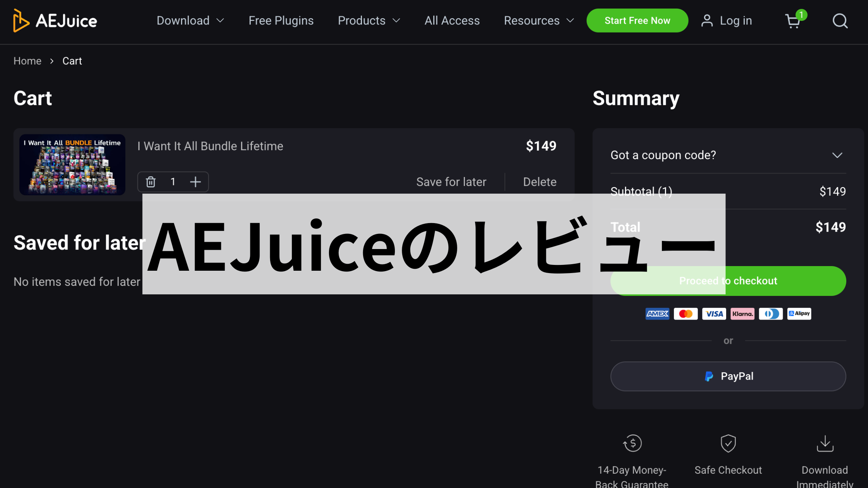Click the user profile icon
This screenshot has height=488, width=868.
point(707,21)
